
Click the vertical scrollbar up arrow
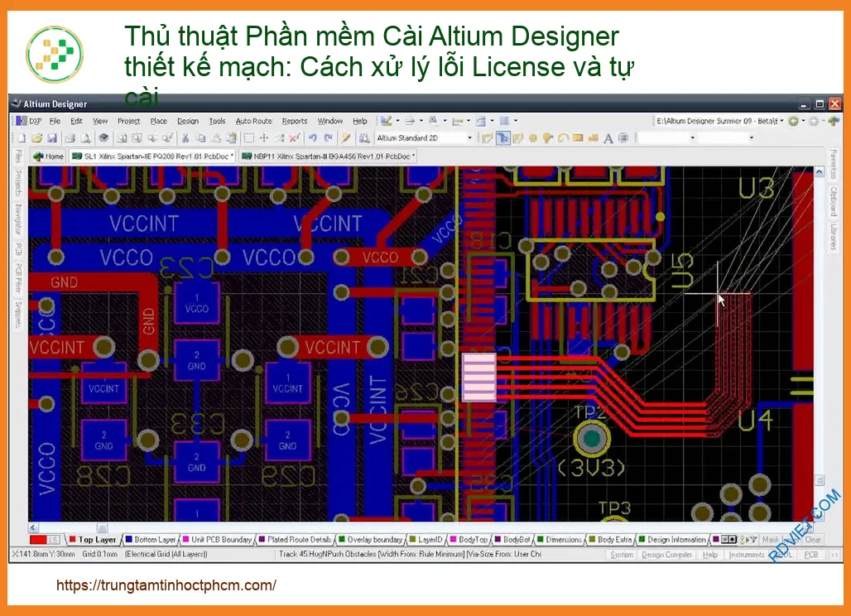click(819, 172)
